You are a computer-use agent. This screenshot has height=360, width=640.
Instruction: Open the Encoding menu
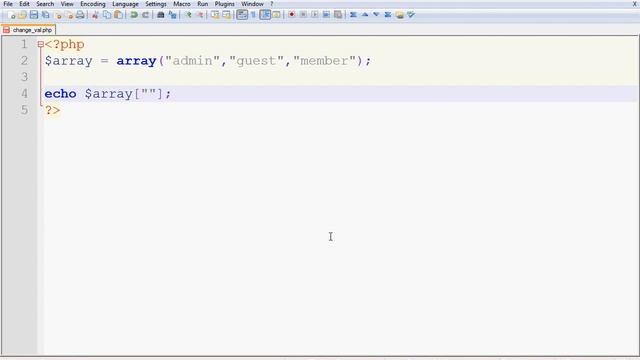point(93,4)
